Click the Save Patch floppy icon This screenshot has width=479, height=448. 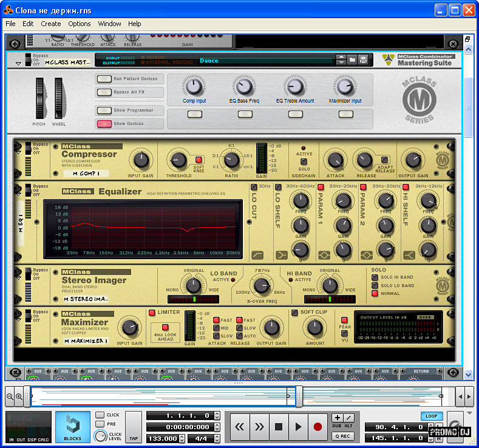[x=363, y=60]
